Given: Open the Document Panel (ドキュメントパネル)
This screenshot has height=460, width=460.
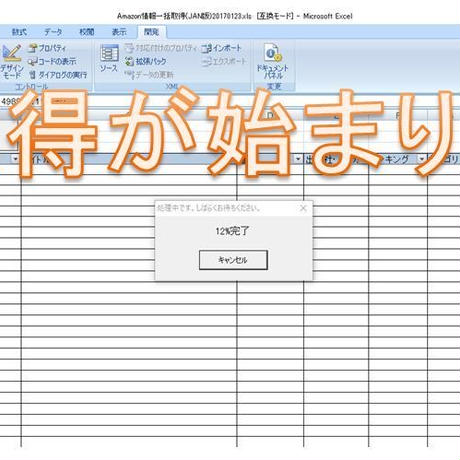Looking at the screenshot, I should pos(273,62).
